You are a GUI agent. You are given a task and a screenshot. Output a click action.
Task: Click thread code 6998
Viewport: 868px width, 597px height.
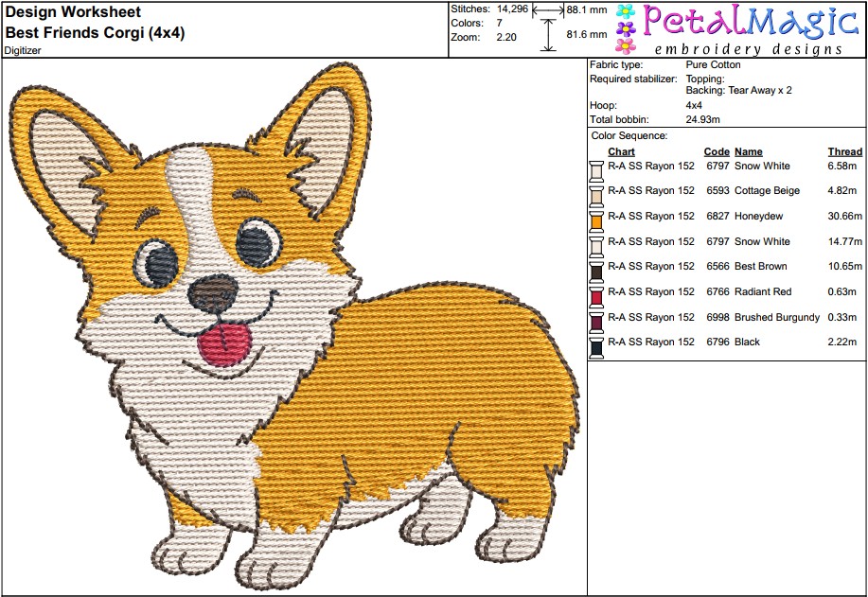point(718,317)
